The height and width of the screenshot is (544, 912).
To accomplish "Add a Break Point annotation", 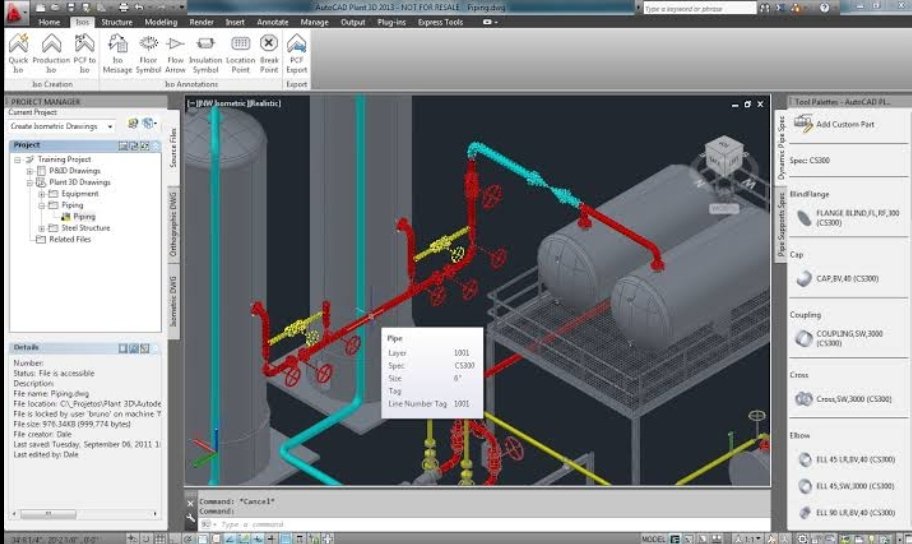I will [x=269, y=44].
